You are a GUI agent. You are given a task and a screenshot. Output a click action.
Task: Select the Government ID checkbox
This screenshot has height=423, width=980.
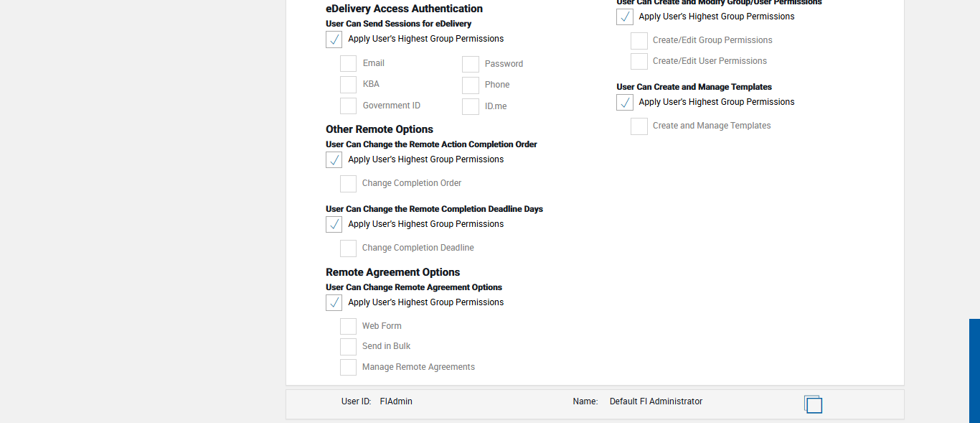tap(349, 106)
